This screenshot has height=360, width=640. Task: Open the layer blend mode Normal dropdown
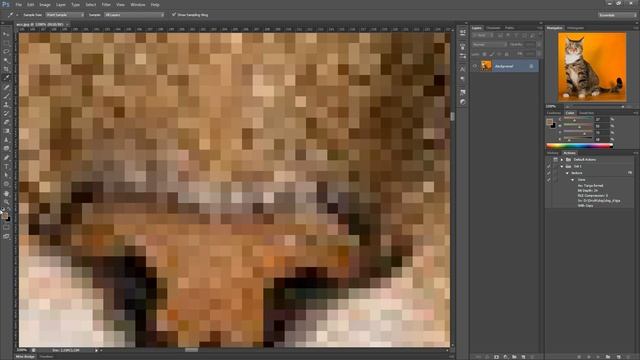click(489, 44)
